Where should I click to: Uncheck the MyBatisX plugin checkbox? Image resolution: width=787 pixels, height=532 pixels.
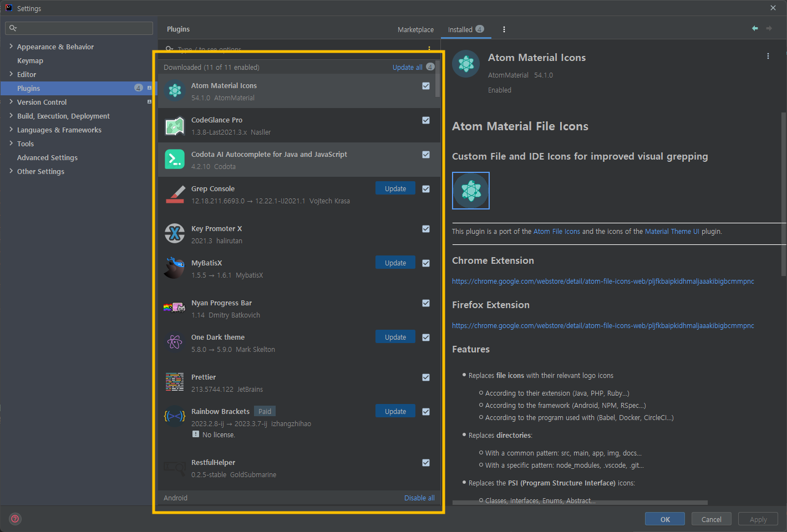click(426, 263)
